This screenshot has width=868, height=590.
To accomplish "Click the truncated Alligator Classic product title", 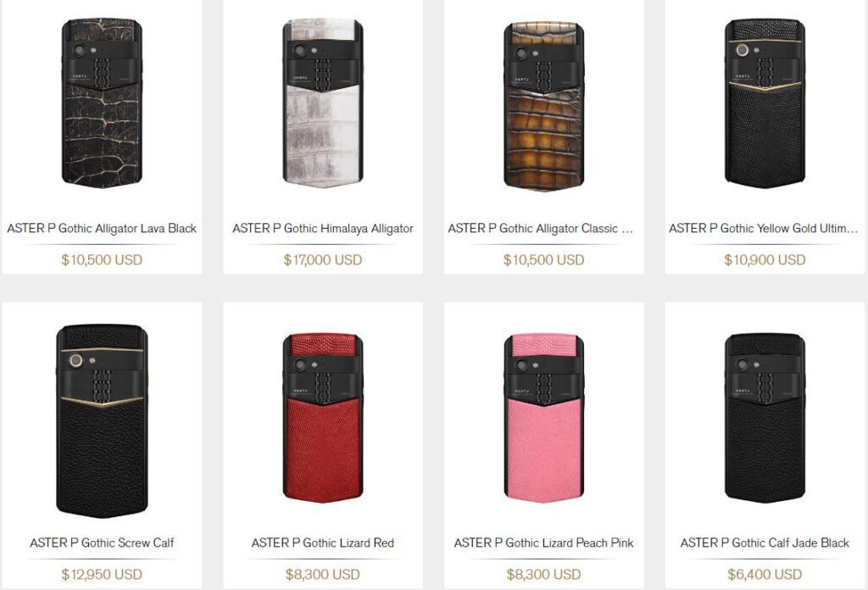I will tap(541, 228).
